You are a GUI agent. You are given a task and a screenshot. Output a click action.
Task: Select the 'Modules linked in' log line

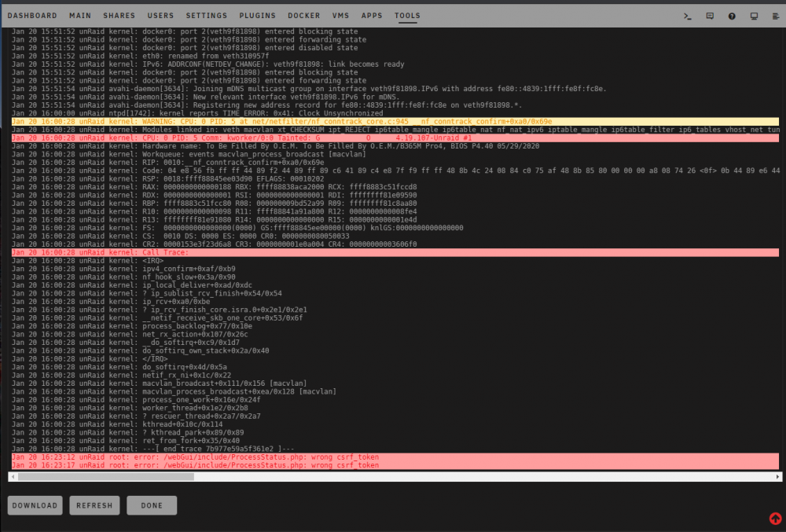(395, 130)
